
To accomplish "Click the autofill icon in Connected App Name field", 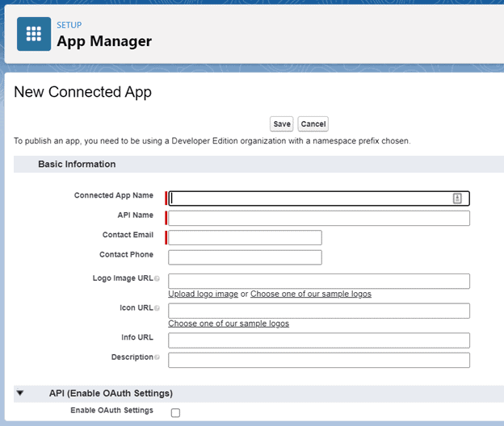I will tap(457, 198).
